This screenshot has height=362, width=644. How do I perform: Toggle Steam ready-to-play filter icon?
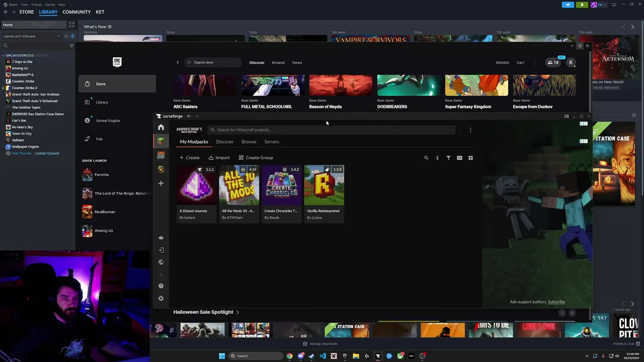coord(72,36)
